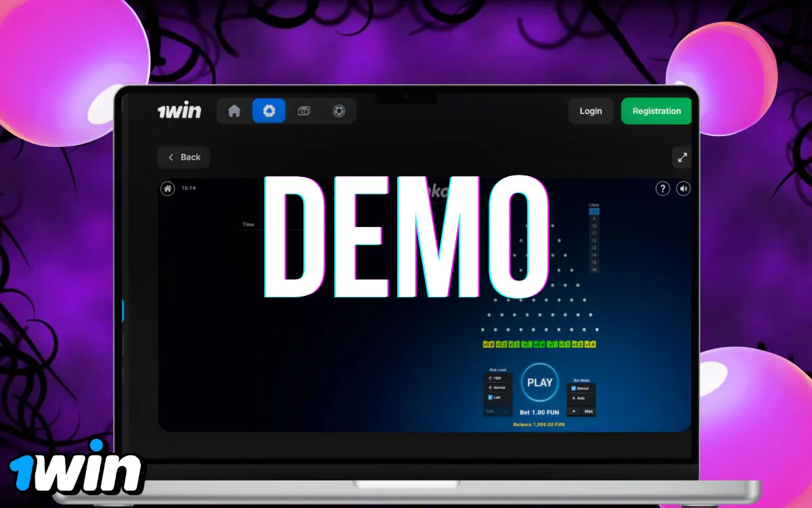Open the Sports section from the top menu
The height and width of the screenshot is (508, 812).
pyautogui.click(x=339, y=110)
